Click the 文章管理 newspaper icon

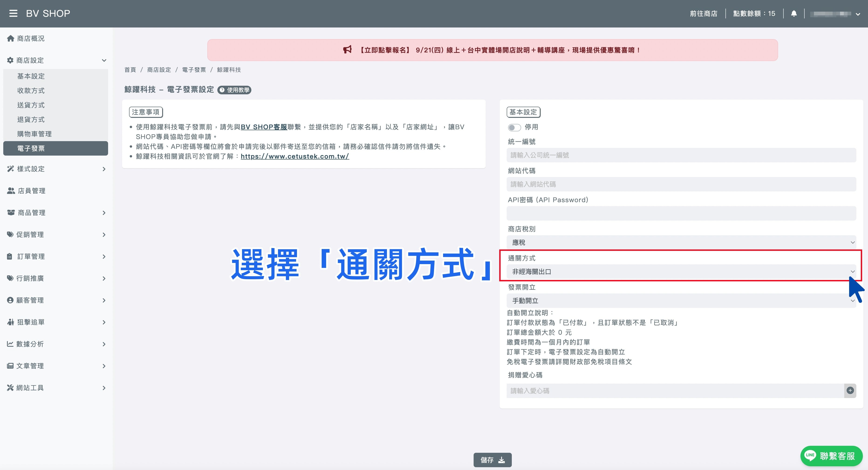[10, 366]
